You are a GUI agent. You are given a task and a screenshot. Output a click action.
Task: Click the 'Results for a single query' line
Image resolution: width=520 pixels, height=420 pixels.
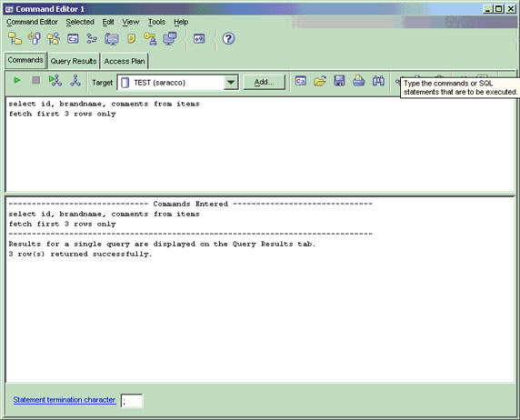coord(162,245)
